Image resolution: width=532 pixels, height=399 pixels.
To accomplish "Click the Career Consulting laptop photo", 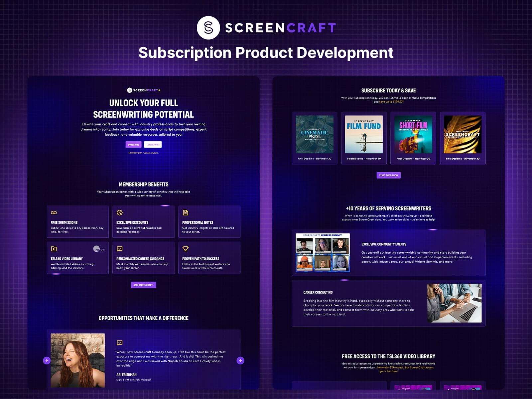I will click(454, 303).
